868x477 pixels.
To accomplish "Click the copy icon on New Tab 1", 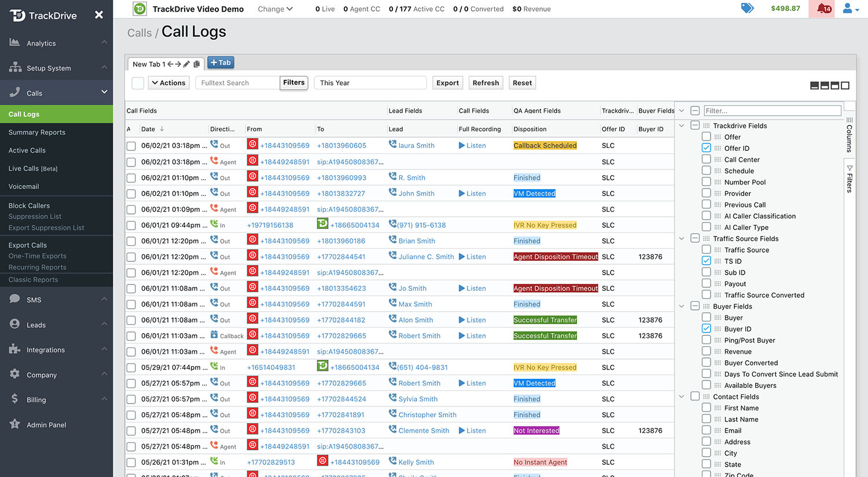I will point(197,64).
